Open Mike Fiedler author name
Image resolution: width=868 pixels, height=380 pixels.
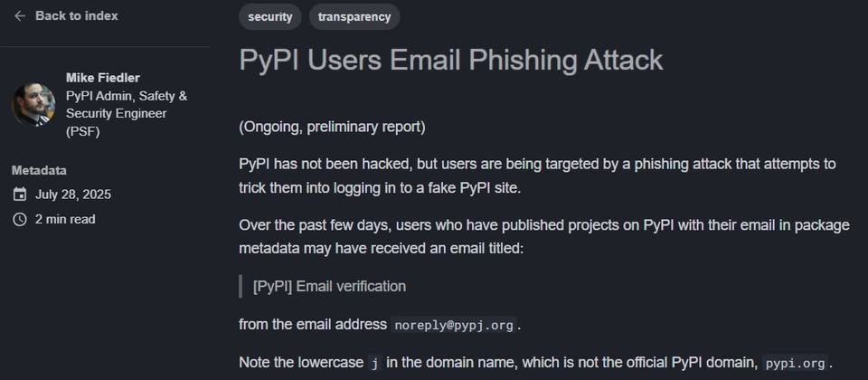coord(103,78)
